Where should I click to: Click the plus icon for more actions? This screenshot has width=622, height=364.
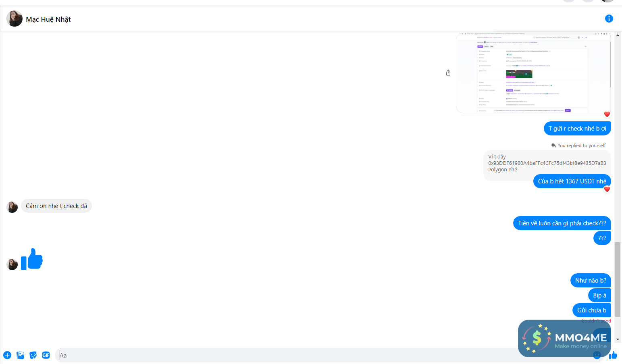point(7,355)
